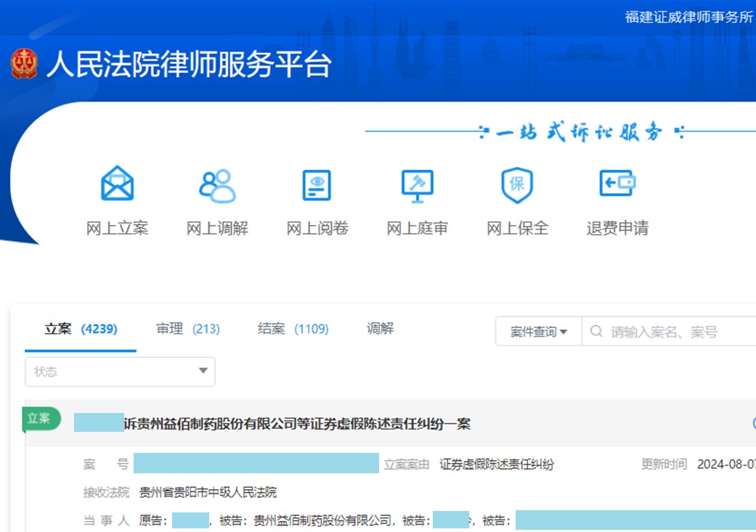
Task: Click the 网上庭审 label
Action: 418,228
